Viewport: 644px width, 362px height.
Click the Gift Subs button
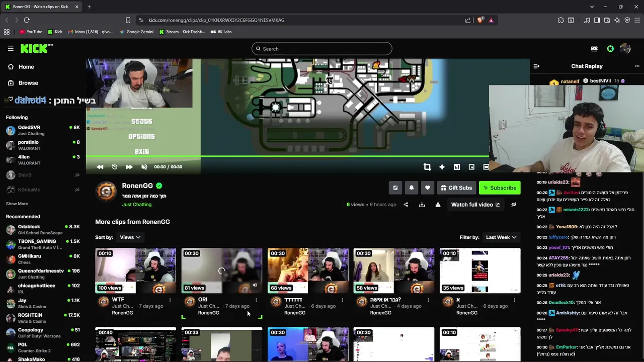(x=456, y=188)
